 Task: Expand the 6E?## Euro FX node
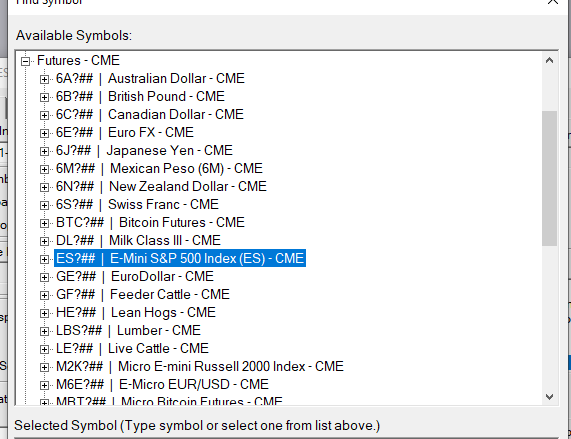44,133
